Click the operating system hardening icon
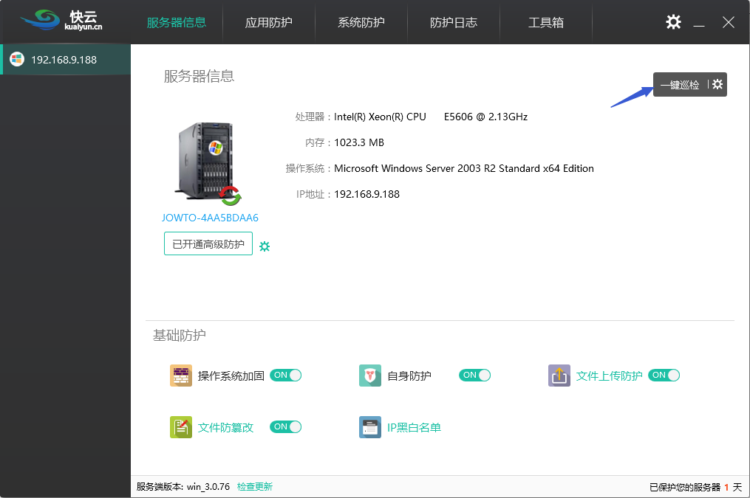750x498 pixels. (x=181, y=376)
